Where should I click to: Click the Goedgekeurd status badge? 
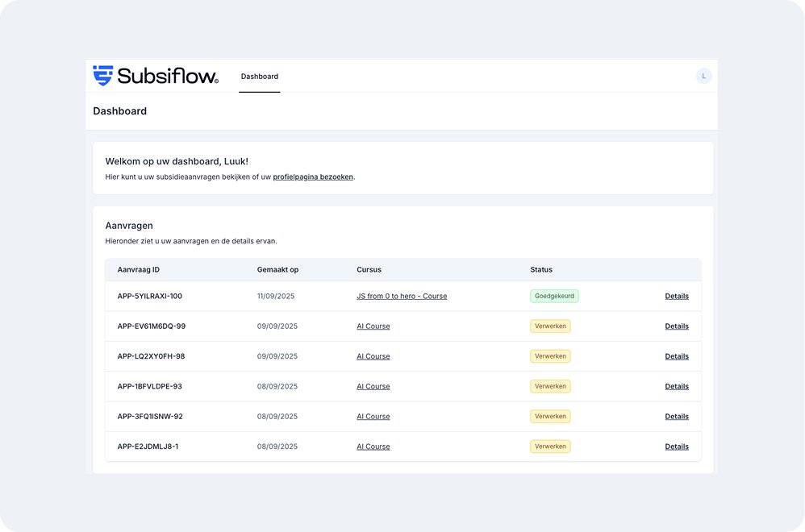(554, 296)
